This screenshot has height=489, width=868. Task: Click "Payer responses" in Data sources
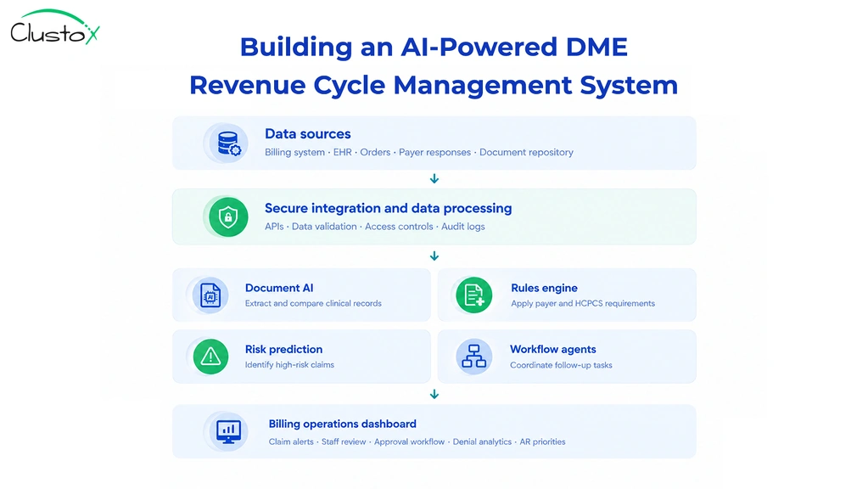[434, 152]
